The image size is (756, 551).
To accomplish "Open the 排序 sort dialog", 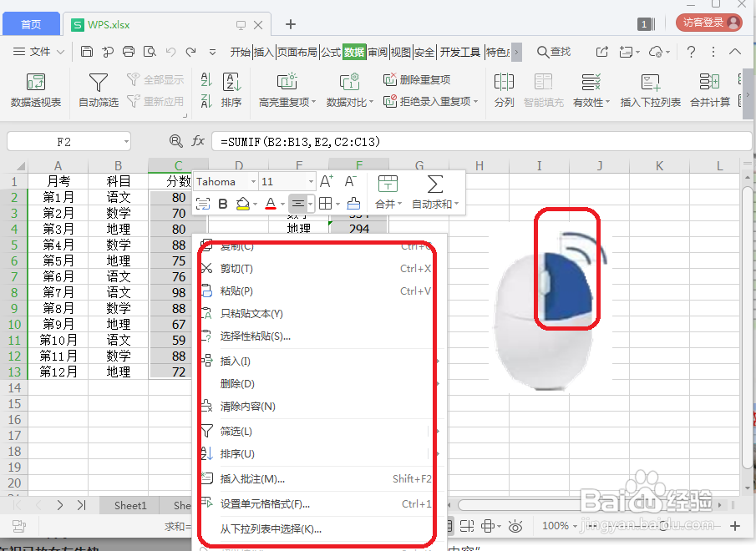I will (x=231, y=90).
